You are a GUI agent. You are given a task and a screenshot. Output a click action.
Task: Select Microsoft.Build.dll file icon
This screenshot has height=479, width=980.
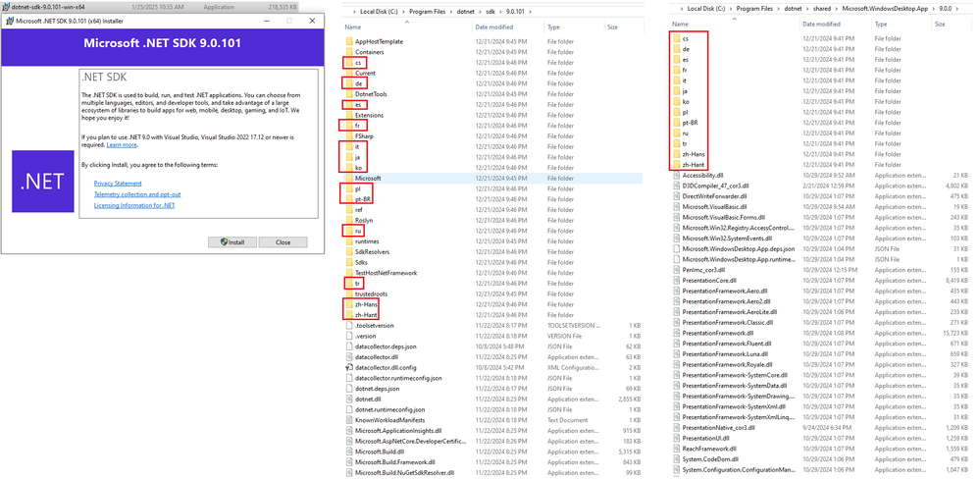point(349,452)
